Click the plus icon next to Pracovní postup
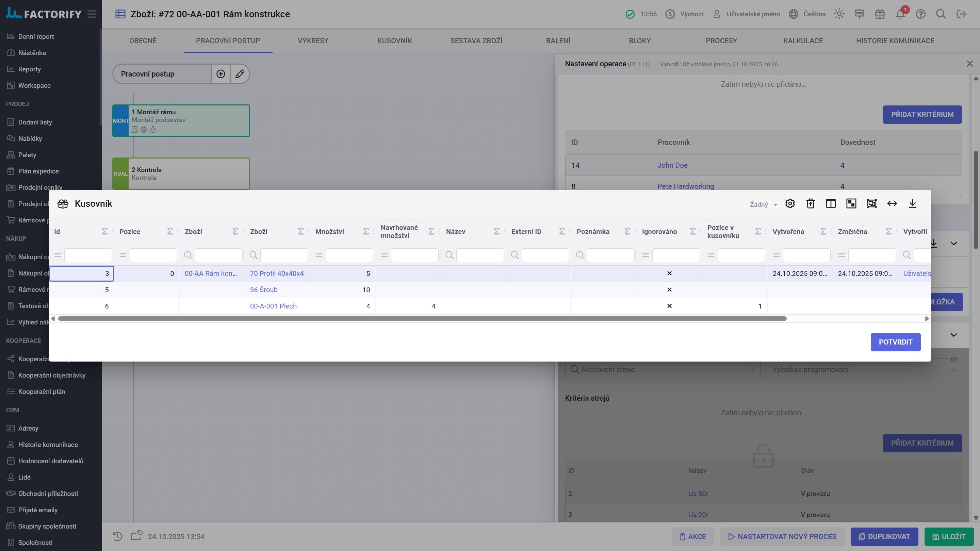This screenshot has width=980, height=551. 220,74
